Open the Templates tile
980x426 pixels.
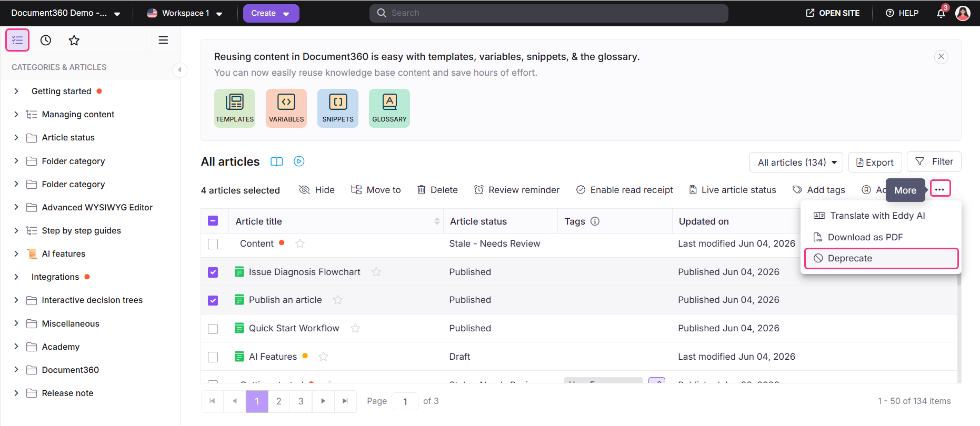[235, 108]
